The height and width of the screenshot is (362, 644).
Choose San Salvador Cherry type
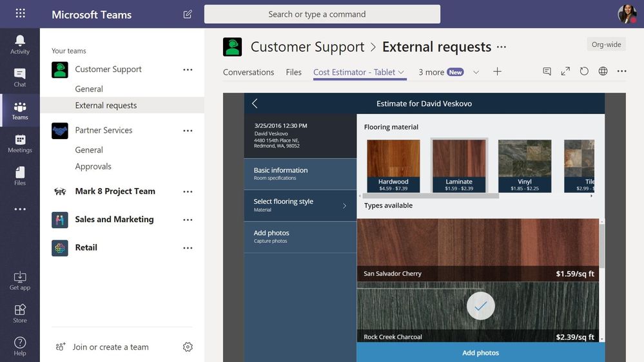[478, 249]
